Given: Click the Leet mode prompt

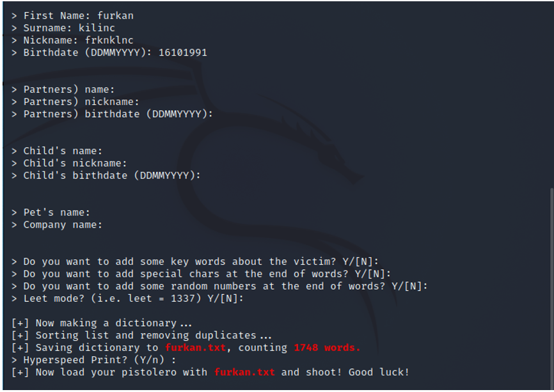Looking at the screenshot, I should [127, 299].
